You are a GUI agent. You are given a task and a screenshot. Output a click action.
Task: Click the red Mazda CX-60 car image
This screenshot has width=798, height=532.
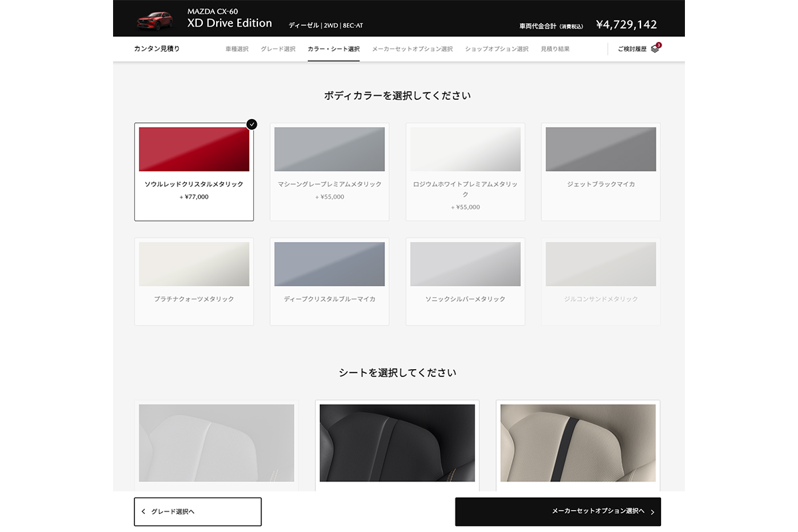(154, 20)
